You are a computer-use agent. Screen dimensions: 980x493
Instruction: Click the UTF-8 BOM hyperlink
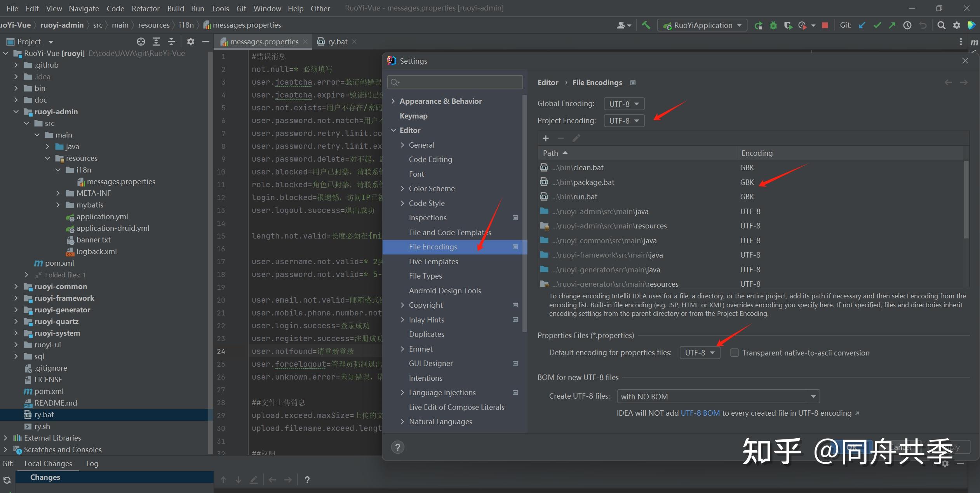pos(700,413)
